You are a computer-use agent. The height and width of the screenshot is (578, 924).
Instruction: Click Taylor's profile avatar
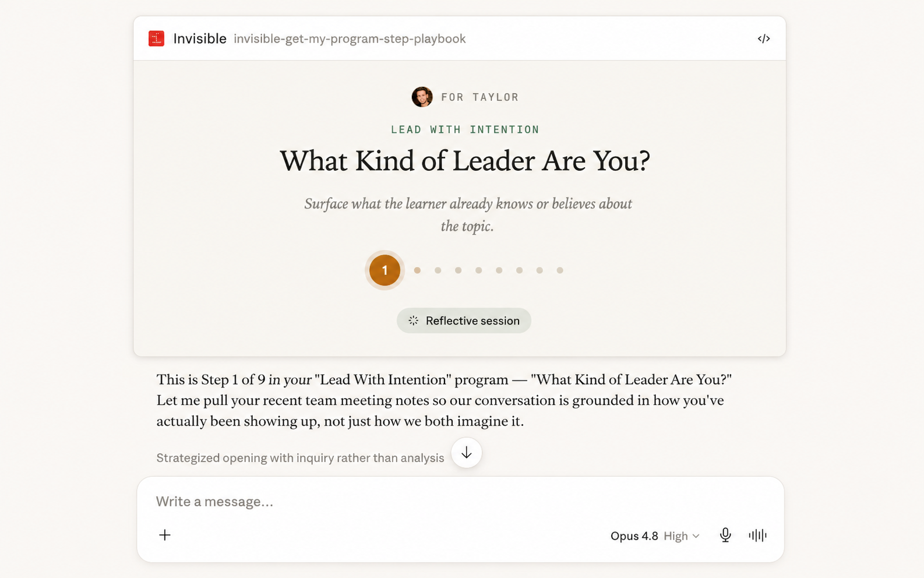(x=422, y=97)
